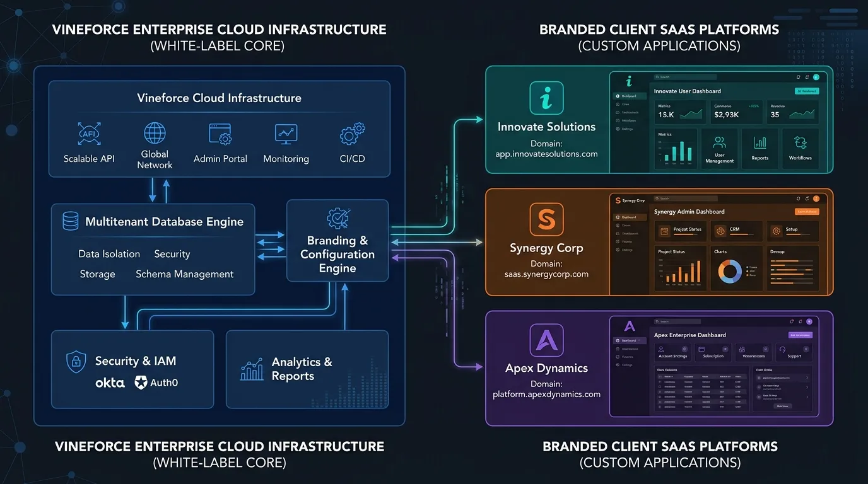
Task: Click "platform.apexdynamics.com" domain text
Action: pyautogui.click(x=546, y=395)
